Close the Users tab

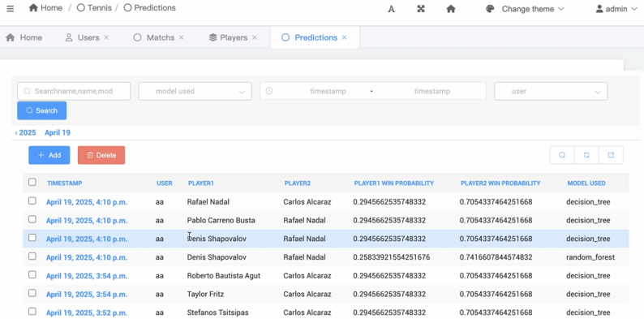[106, 37]
